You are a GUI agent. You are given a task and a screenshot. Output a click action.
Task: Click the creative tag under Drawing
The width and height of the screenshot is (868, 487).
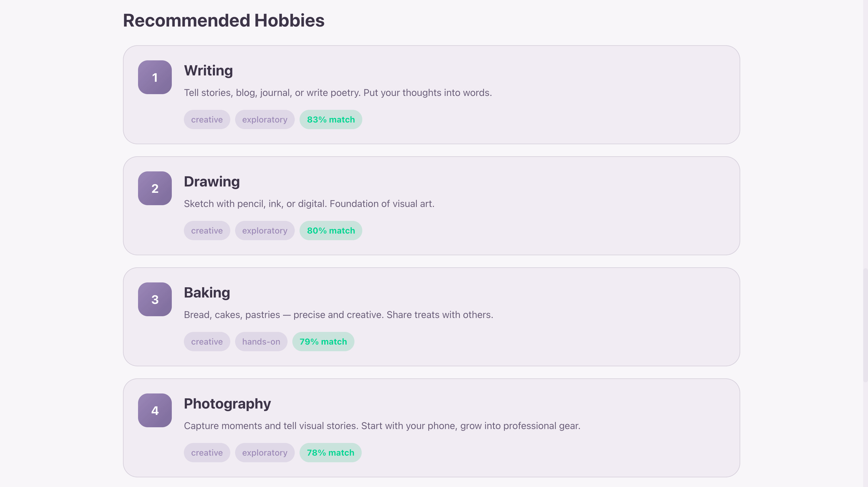tap(207, 230)
